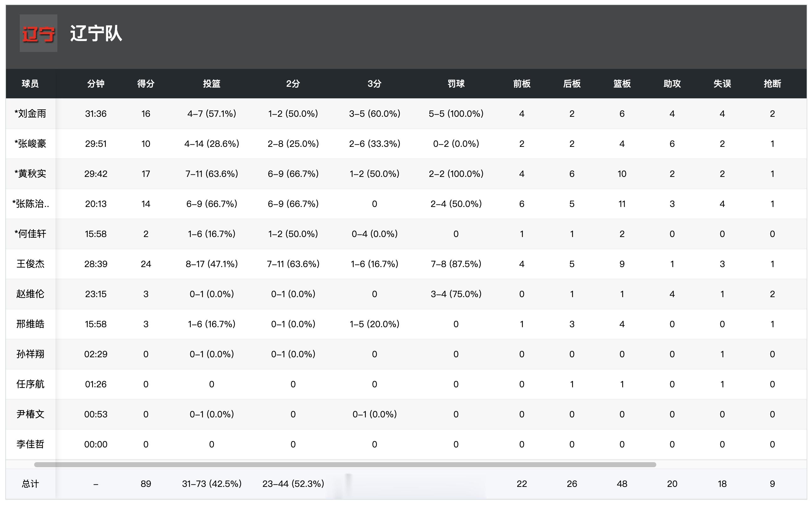Click 王俊杰's 24 points cell
This screenshot has width=812, height=506.
pyautogui.click(x=146, y=264)
